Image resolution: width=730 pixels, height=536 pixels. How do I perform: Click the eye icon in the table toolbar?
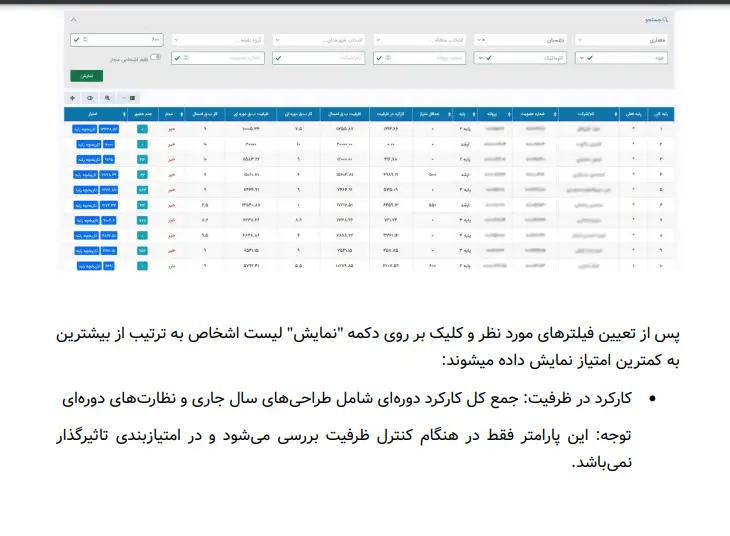[x=90, y=98]
